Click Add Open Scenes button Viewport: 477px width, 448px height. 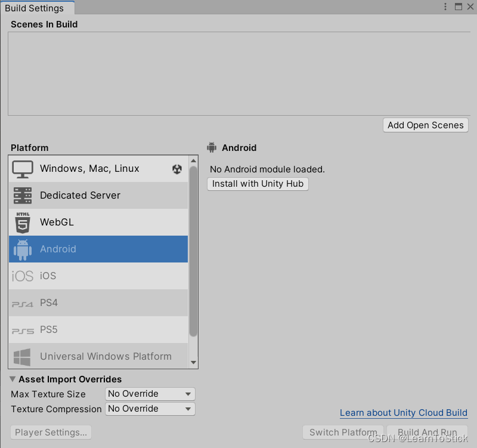click(426, 125)
